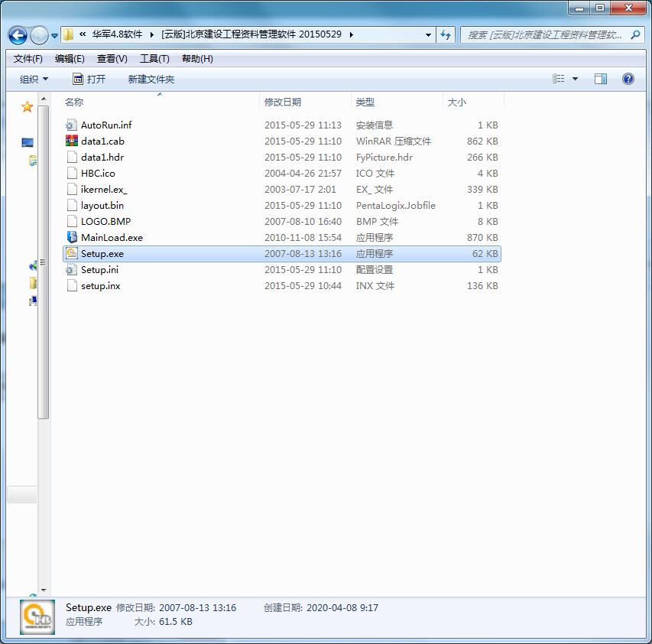This screenshot has height=644, width=652.
Task: Toggle the preview pane
Action: pos(601,79)
